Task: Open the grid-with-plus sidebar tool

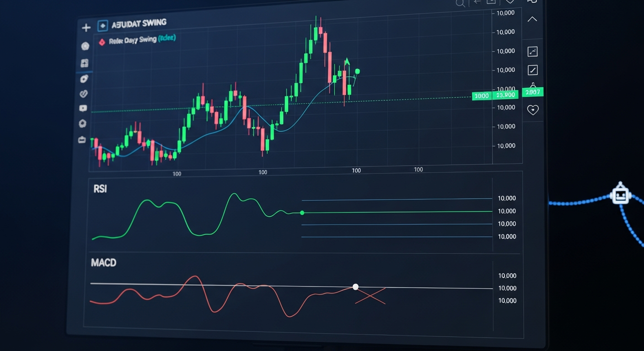Action: pyautogui.click(x=84, y=63)
